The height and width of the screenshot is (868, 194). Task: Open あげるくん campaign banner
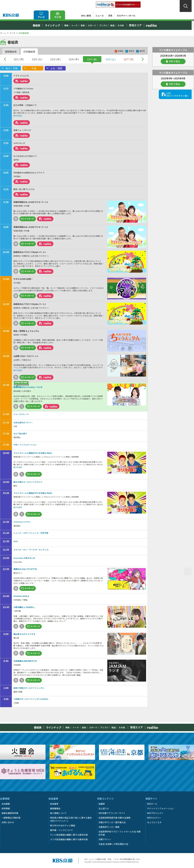[x=72, y=772]
